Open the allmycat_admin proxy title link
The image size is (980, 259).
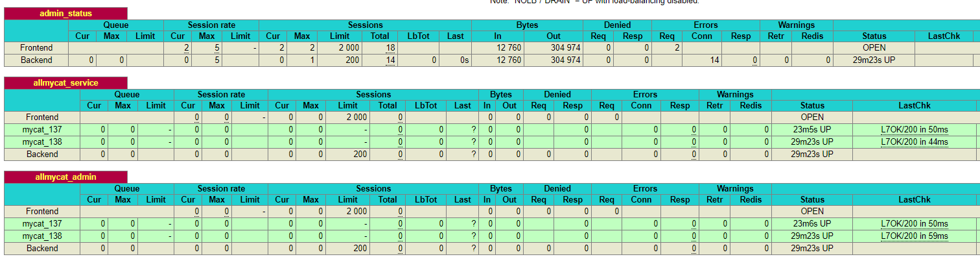pyautogui.click(x=65, y=177)
